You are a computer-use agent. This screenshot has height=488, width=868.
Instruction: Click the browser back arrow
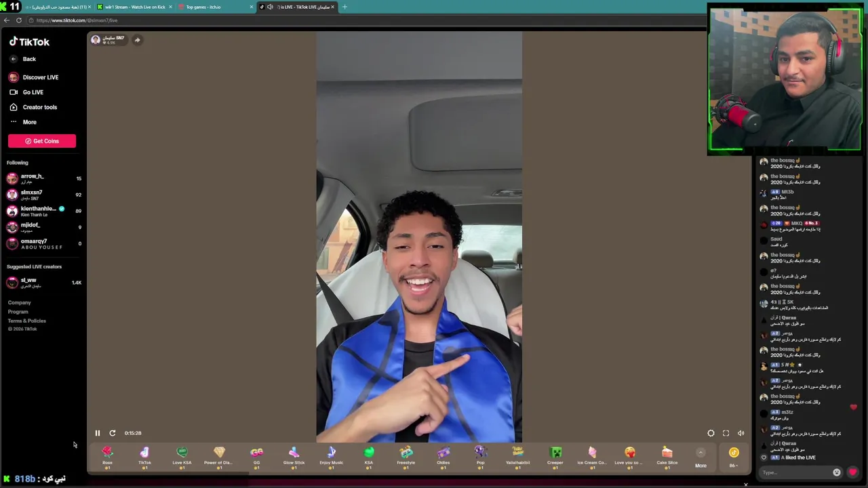pyautogui.click(x=7, y=20)
